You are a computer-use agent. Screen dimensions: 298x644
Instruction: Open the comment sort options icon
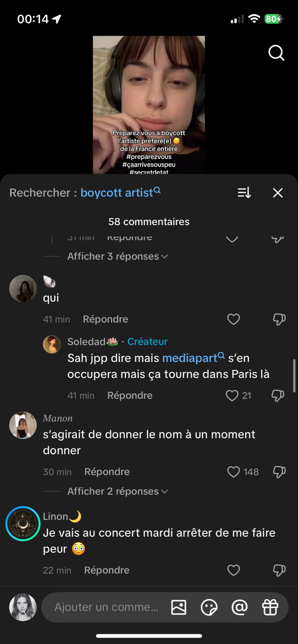pyautogui.click(x=244, y=193)
